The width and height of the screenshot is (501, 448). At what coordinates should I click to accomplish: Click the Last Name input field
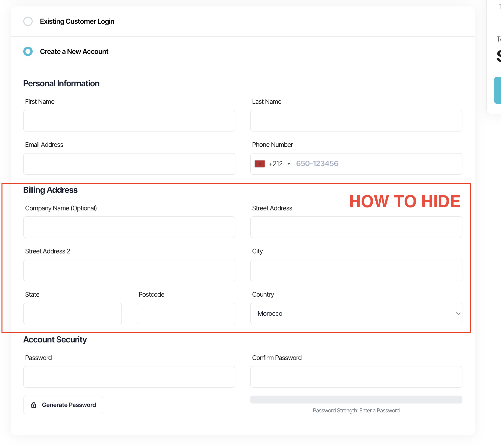coord(356,121)
